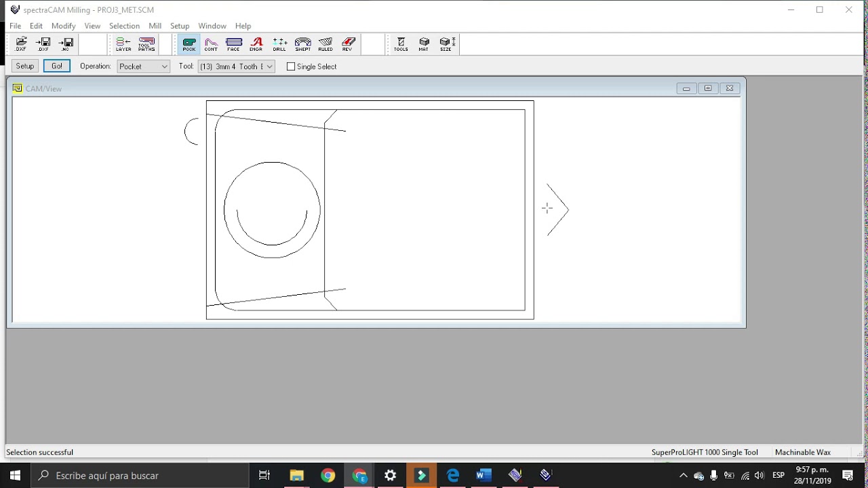The width and height of the screenshot is (868, 488).
Task: Open Word from the taskbar
Action: click(x=484, y=476)
